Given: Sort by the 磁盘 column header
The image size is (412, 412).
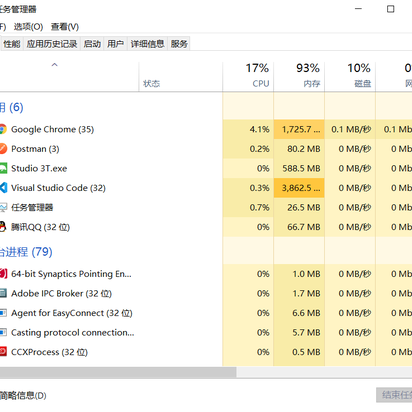Looking at the screenshot, I should pyautogui.click(x=350, y=77).
